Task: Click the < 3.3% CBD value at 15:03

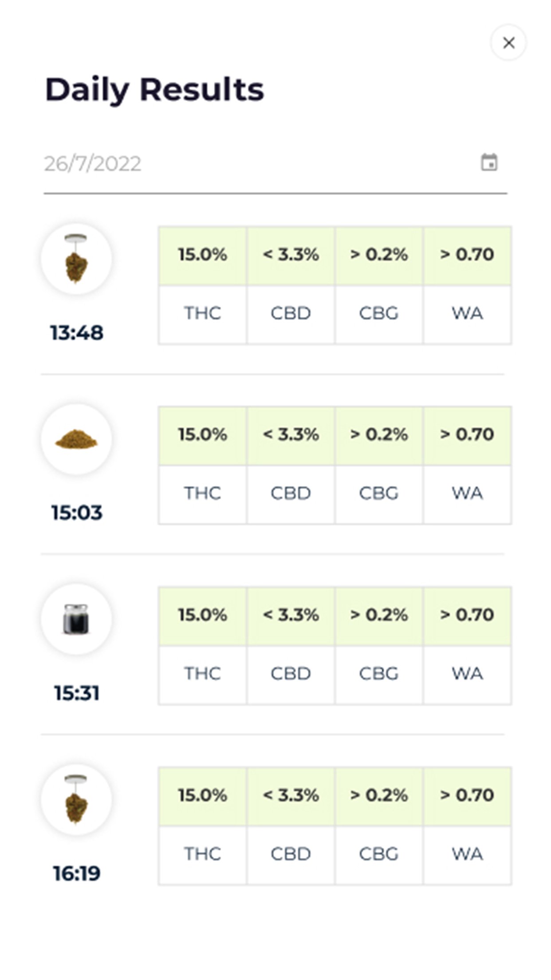Action: [291, 435]
